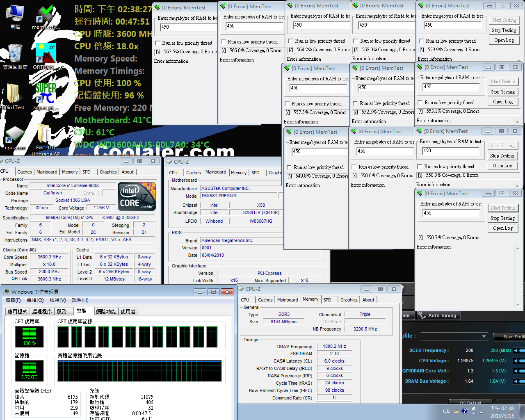Open the 檢視(V) menu in Task Manager
Viewport: 525px width, 420px height.
coord(58,300)
